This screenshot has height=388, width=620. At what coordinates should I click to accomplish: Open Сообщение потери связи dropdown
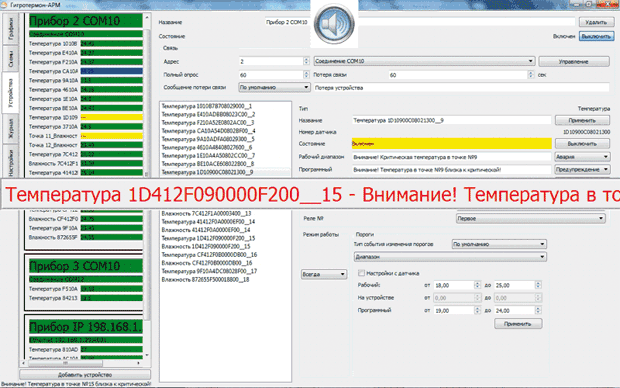click(274, 87)
